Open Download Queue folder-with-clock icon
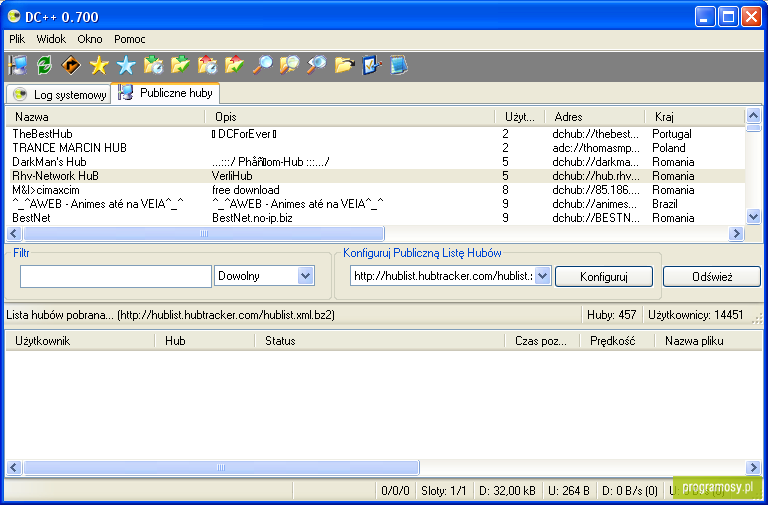This screenshot has width=768, height=505. (x=153, y=65)
